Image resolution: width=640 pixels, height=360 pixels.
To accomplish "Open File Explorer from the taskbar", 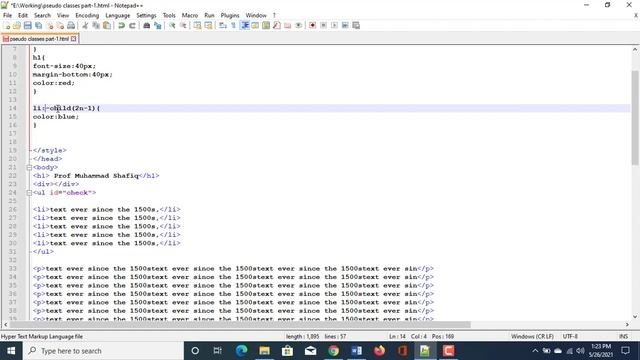I will click(x=264, y=351).
